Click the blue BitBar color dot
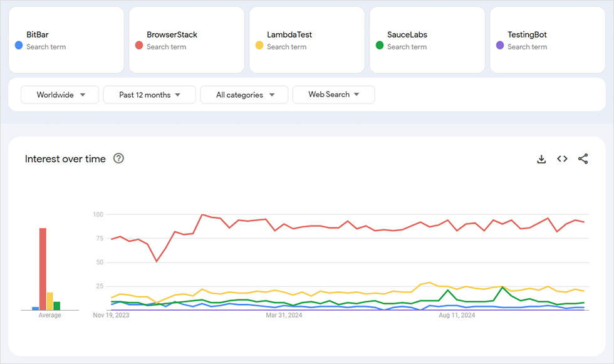Image resolution: width=614 pixels, height=364 pixels. coord(19,45)
